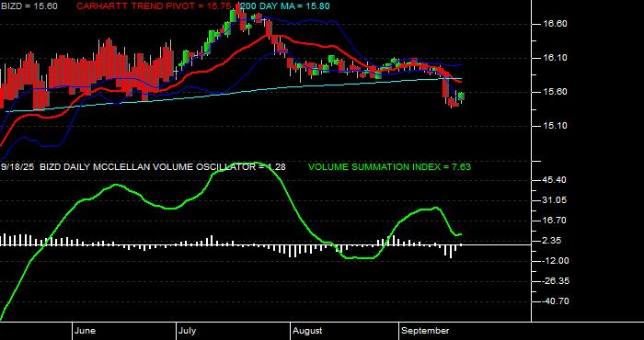The width and height of the screenshot is (644, 340).
Task: Click the -12.00 oscillator axis value
Action: (555, 261)
